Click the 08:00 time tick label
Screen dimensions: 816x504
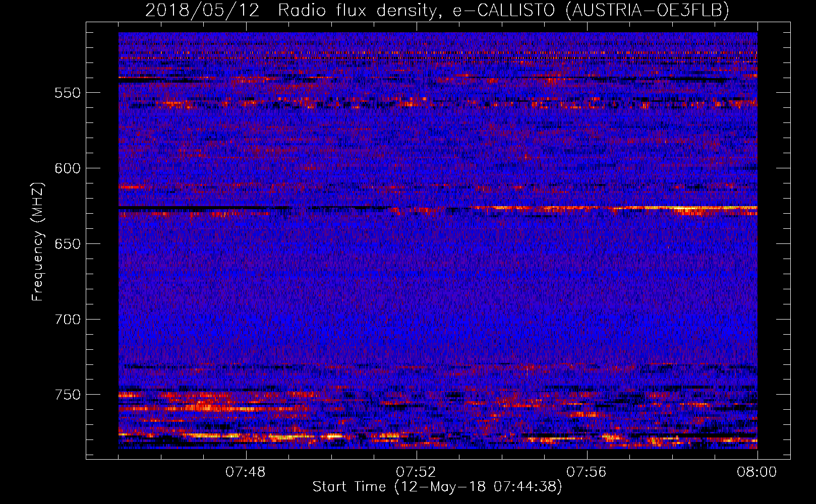click(x=757, y=472)
